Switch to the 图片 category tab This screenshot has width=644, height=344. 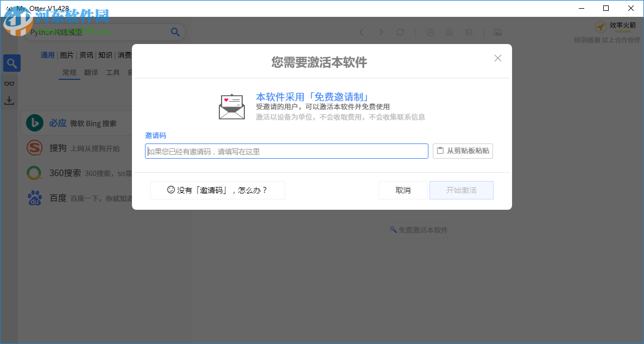tap(67, 55)
